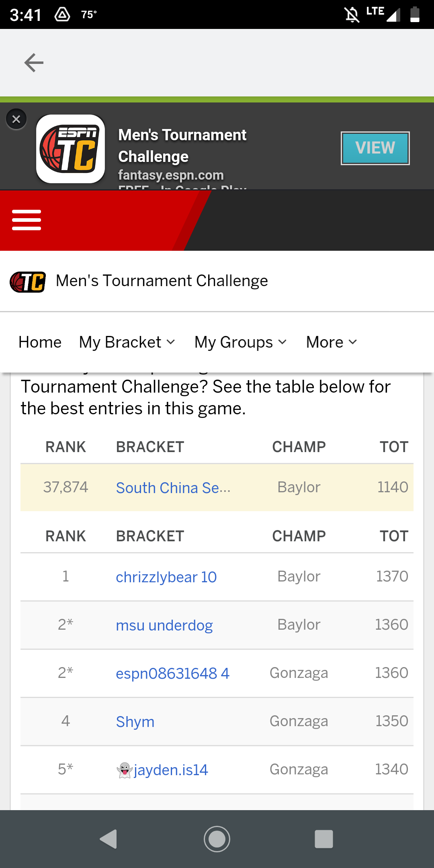
Task: Open espn08631648 4 bracket
Action: pos(173,674)
